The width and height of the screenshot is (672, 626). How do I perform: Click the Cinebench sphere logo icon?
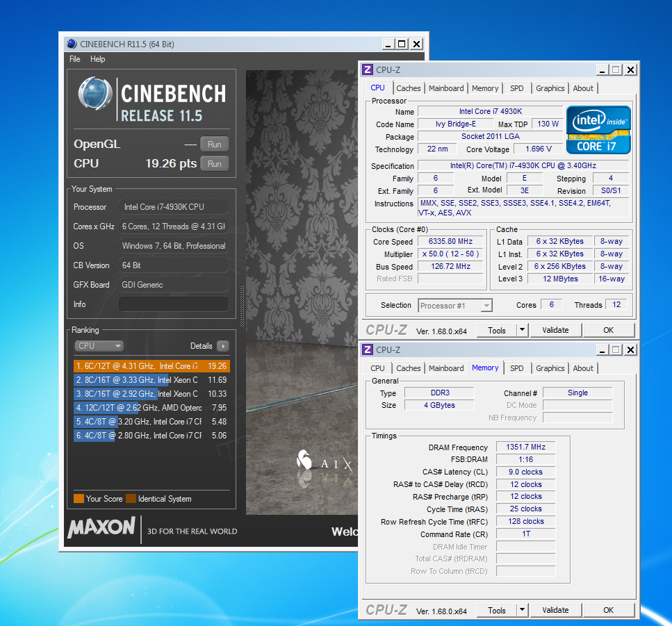(x=95, y=93)
